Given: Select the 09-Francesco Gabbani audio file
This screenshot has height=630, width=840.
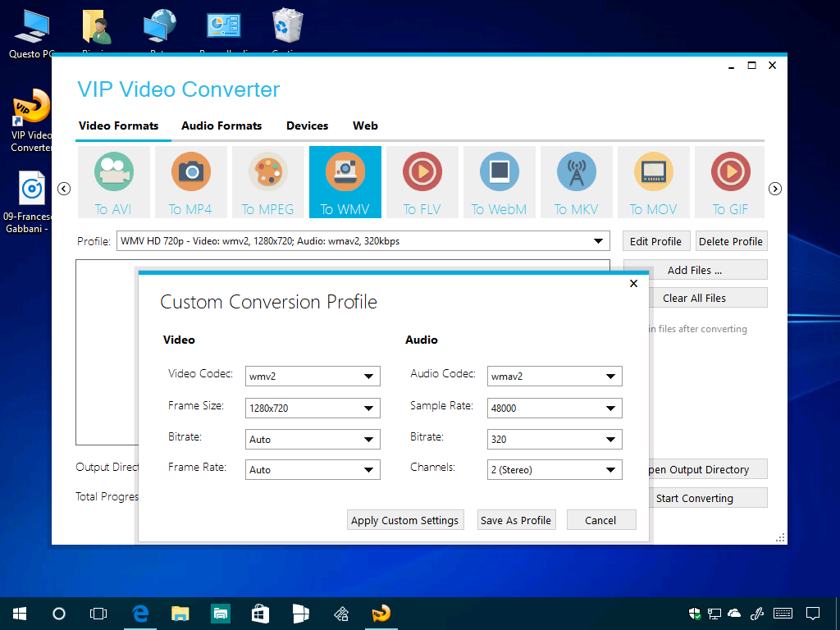Looking at the screenshot, I should (30, 202).
